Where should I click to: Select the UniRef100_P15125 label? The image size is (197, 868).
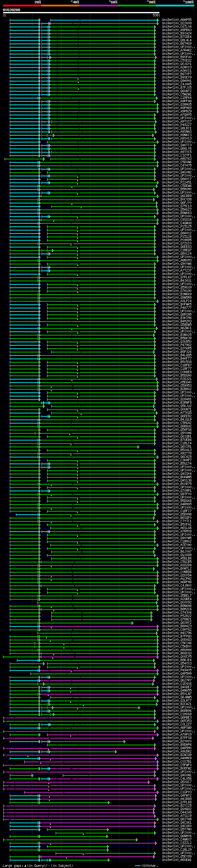(x=177, y=226)
